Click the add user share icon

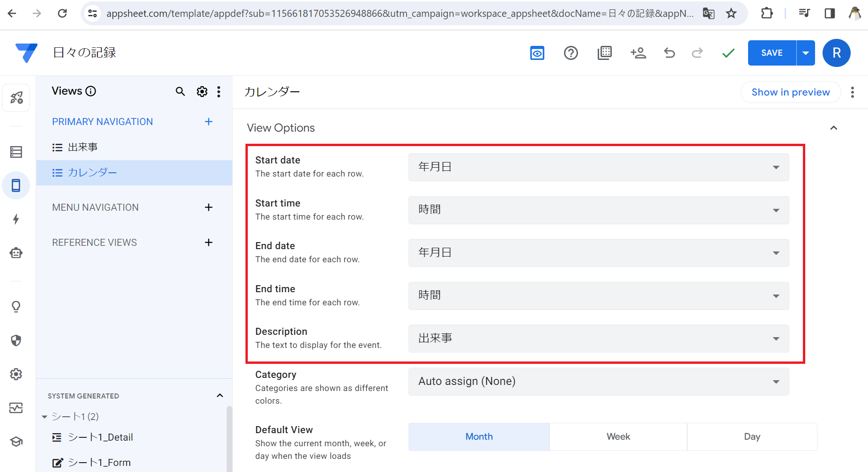pyautogui.click(x=638, y=53)
